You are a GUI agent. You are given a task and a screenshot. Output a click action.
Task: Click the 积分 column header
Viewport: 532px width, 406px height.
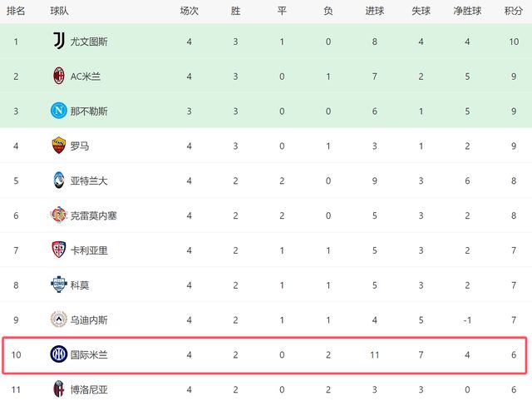point(514,12)
